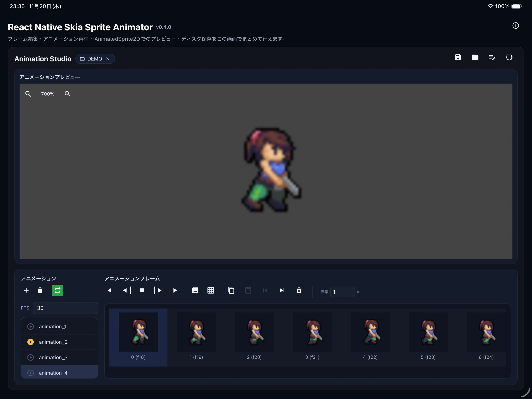
Task: Delete the selected frame with the trash-X icon
Action: pyautogui.click(x=299, y=291)
